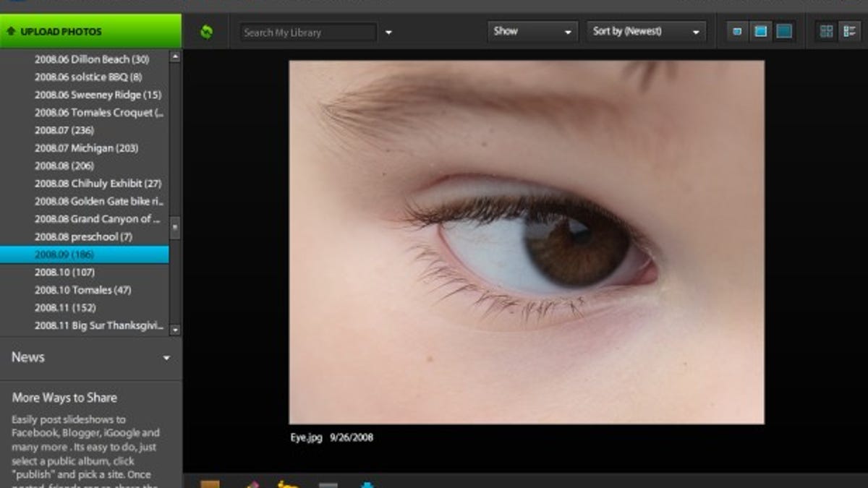This screenshot has width=868, height=488.
Task: Open the search options dropdown arrow
Action: click(389, 33)
